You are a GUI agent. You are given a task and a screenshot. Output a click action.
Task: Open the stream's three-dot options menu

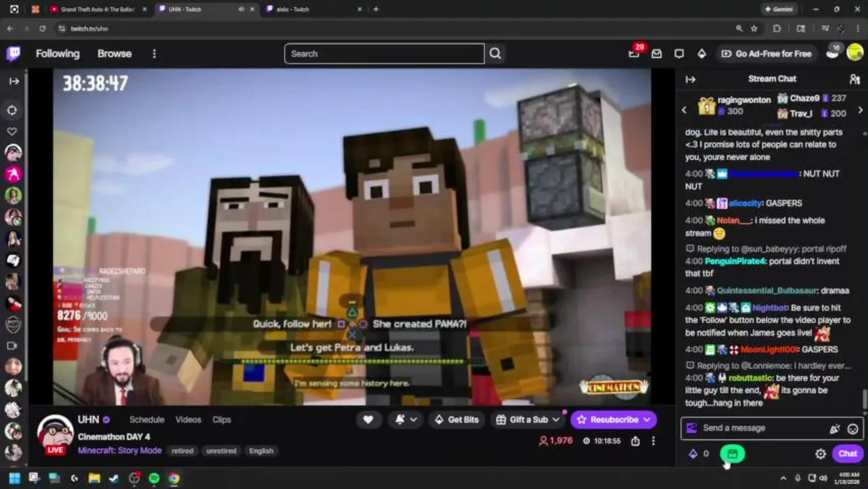pos(653,441)
